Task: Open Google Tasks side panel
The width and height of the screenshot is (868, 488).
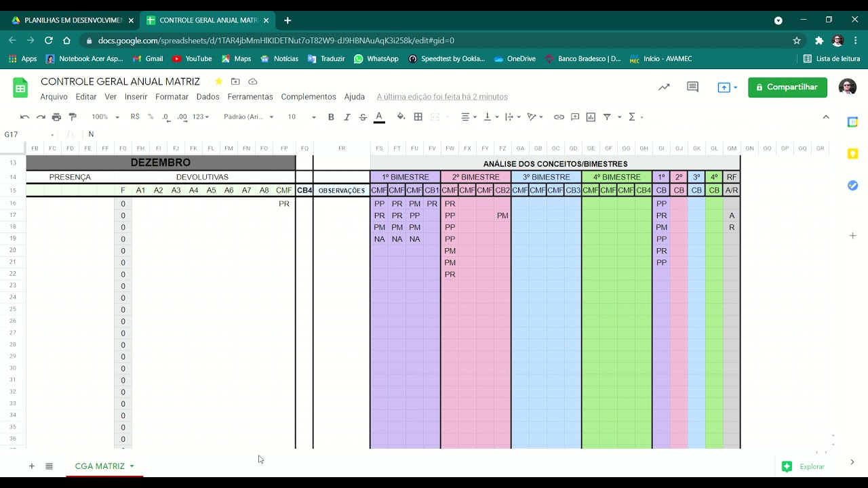Action: (x=852, y=185)
